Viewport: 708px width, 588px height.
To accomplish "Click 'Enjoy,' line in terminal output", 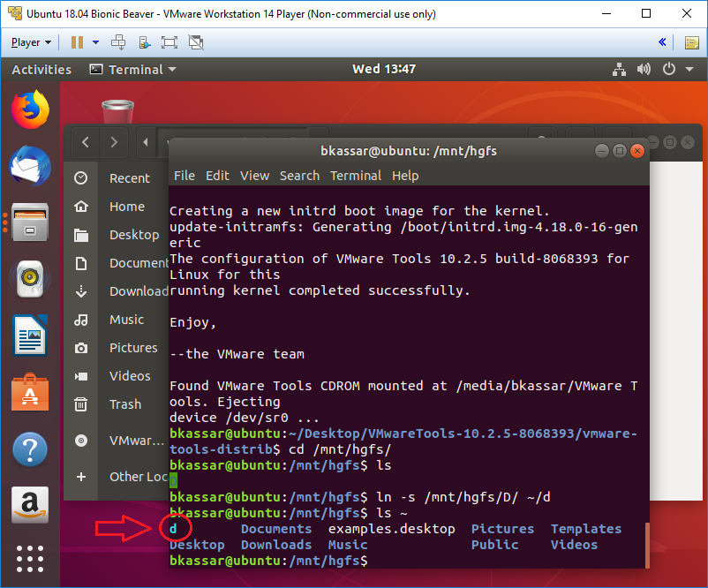I will (x=192, y=322).
